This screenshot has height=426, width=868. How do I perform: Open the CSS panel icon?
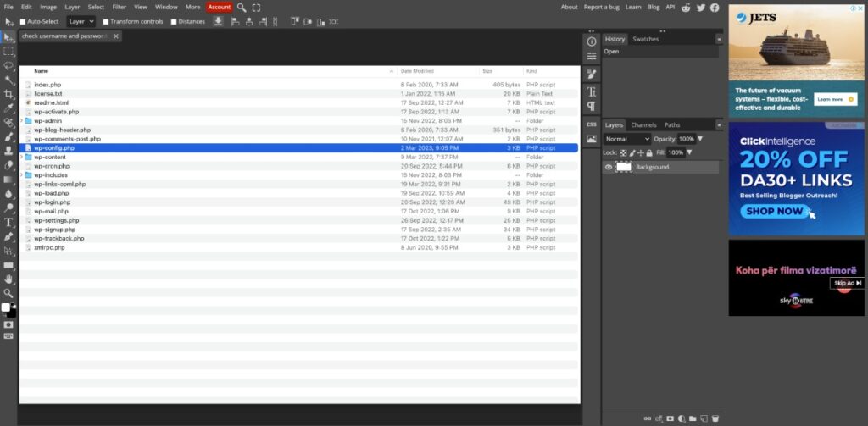coord(591,124)
